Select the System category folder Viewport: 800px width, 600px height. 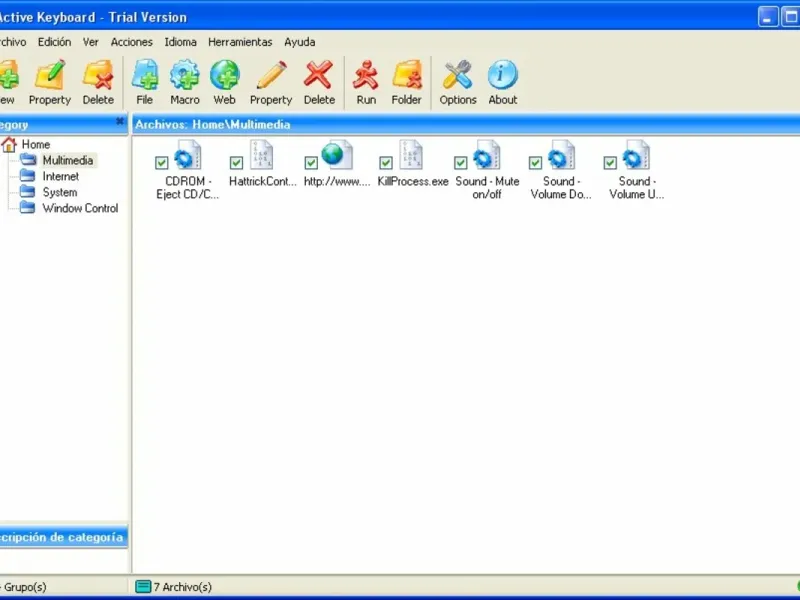(48, 192)
